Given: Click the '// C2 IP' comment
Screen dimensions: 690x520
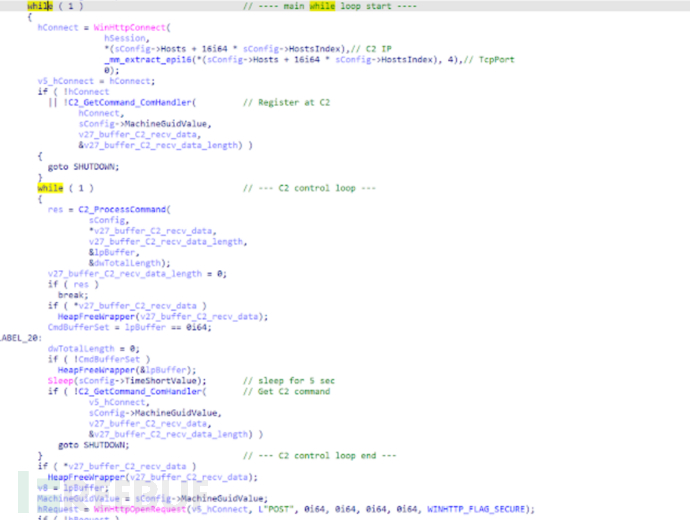Looking at the screenshot, I should click(x=373, y=49).
